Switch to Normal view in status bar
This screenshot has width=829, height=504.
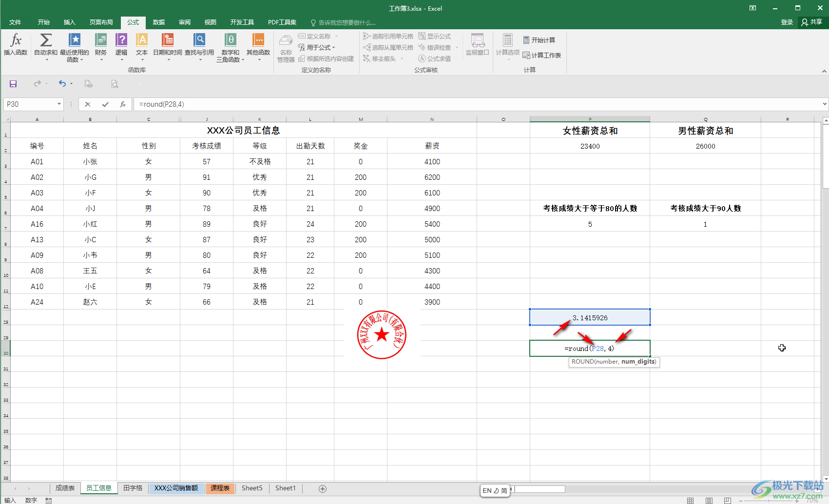(x=690, y=501)
